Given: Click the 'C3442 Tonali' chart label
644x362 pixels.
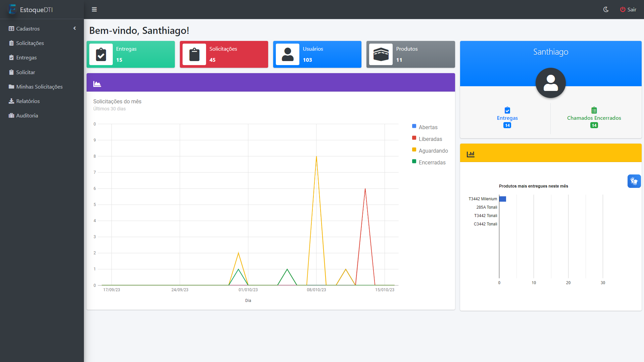Looking at the screenshot, I should point(485,224).
